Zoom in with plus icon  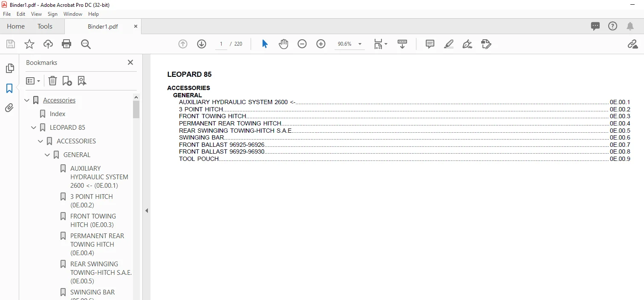[321, 44]
